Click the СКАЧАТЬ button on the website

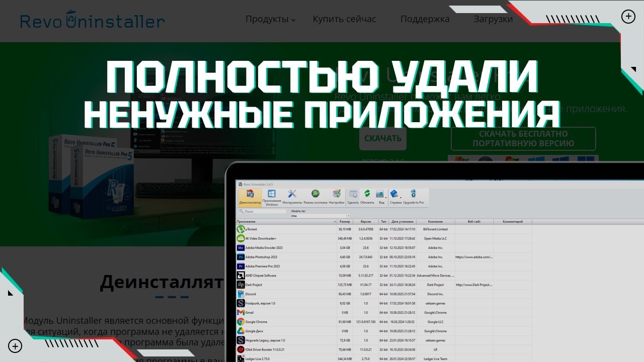[383, 138]
